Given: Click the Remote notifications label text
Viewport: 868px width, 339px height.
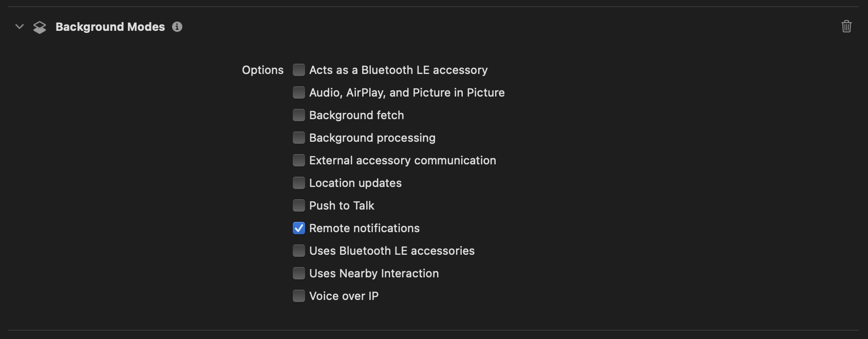Looking at the screenshot, I should (x=364, y=228).
